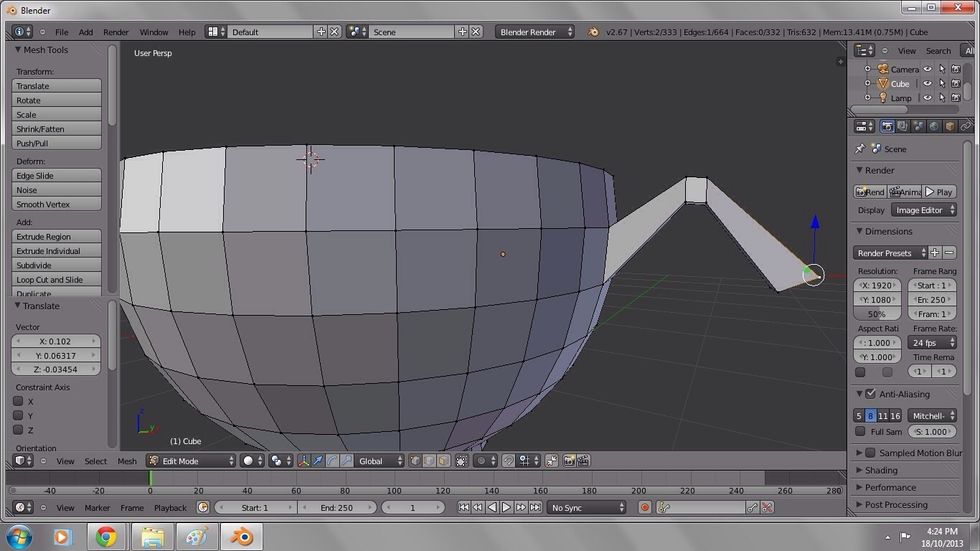Click the Extrude Region button
The image size is (980, 551).
click(57, 237)
